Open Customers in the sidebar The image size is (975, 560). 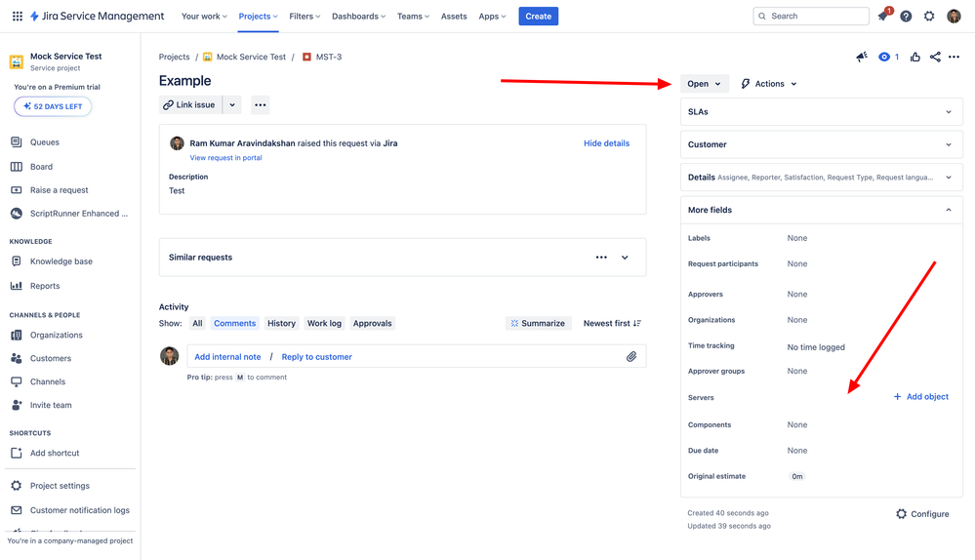point(51,359)
